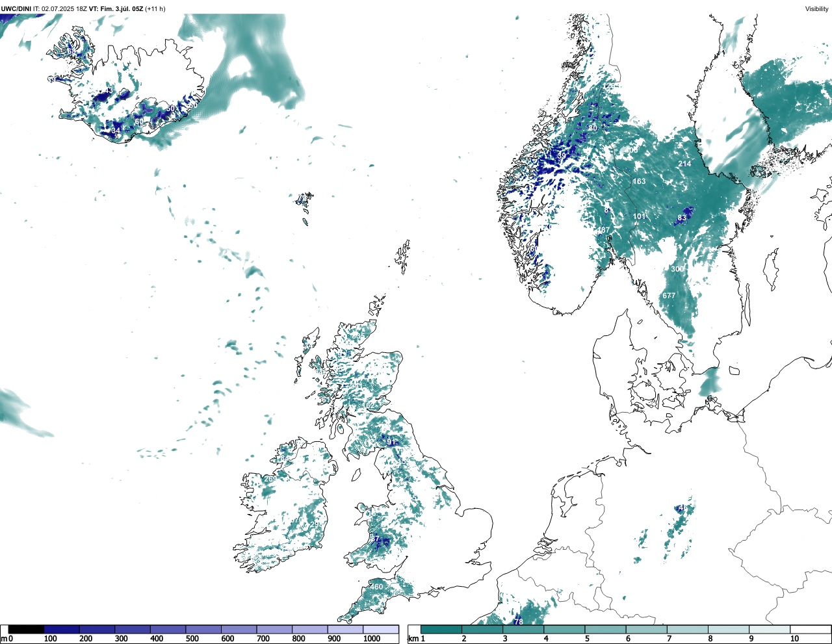Click the '80' value over central Norway
832x644 pixels.
[x=593, y=129]
